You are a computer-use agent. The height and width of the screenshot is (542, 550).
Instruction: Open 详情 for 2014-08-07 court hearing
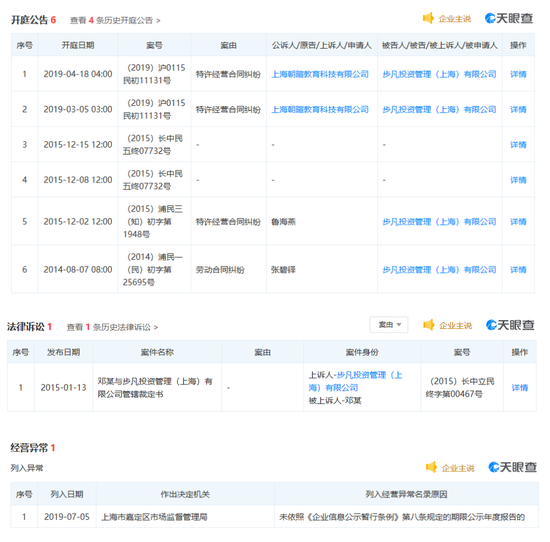518,270
